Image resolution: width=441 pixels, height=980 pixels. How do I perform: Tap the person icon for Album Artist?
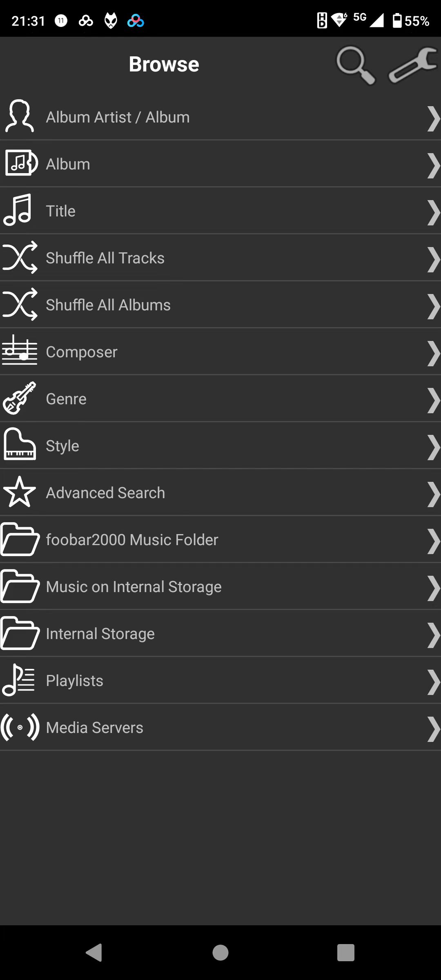pos(19,116)
